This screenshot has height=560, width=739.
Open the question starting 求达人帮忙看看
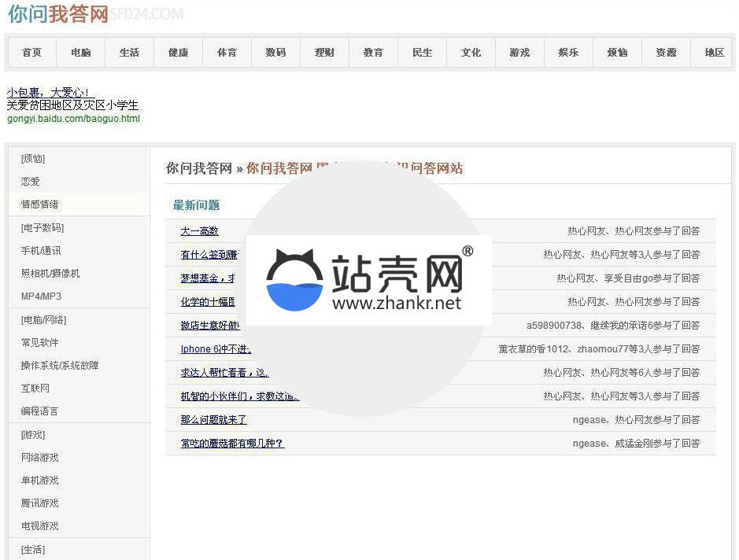click(x=224, y=373)
